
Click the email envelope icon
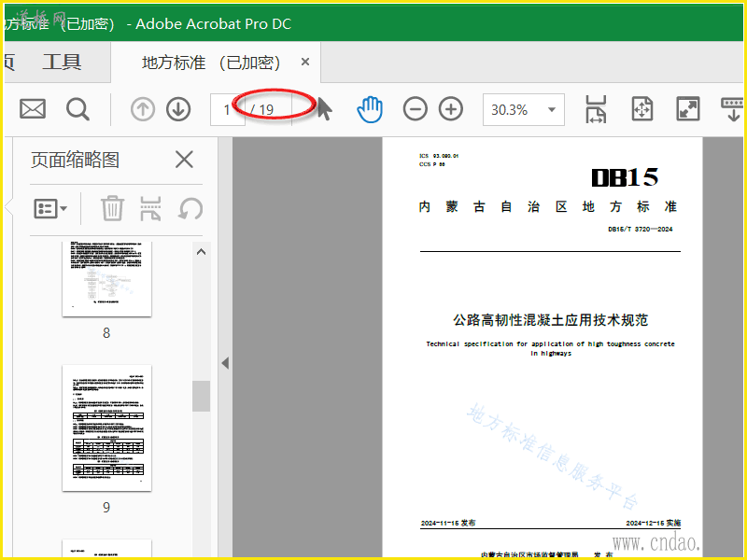tap(33, 109)
